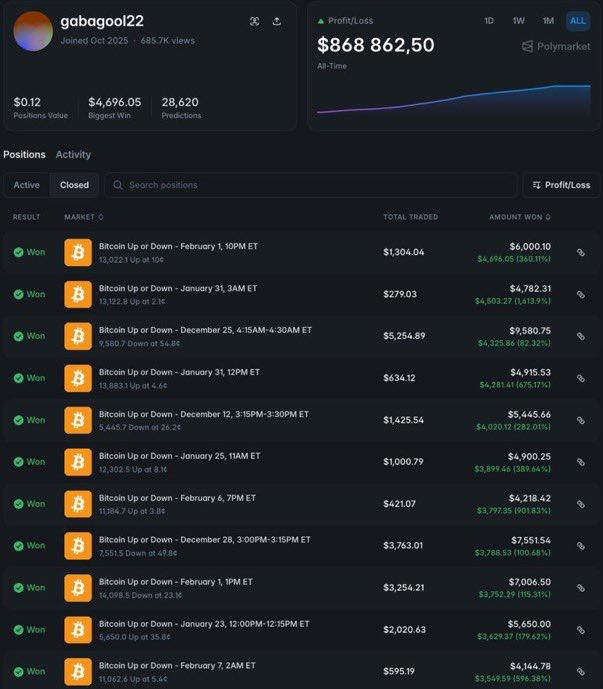
Task: Select the 1M chart range
Action: pyautogui.click(x=548, y=21)
